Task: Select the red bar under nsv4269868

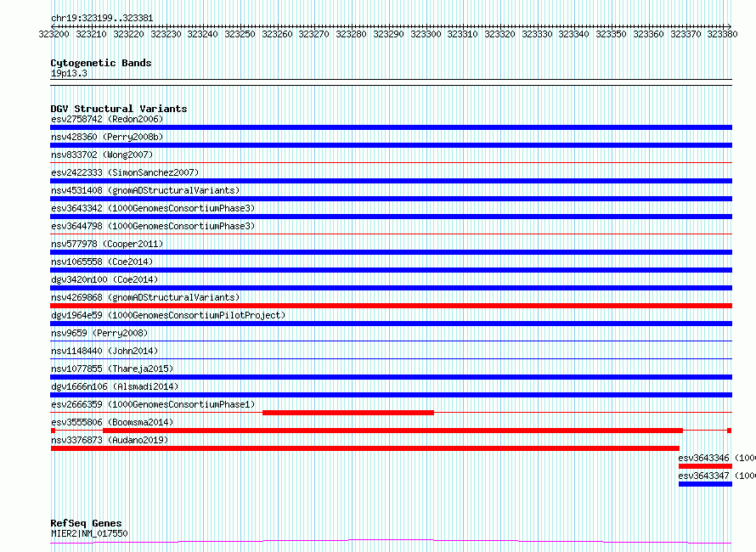Action: (391, 306)
